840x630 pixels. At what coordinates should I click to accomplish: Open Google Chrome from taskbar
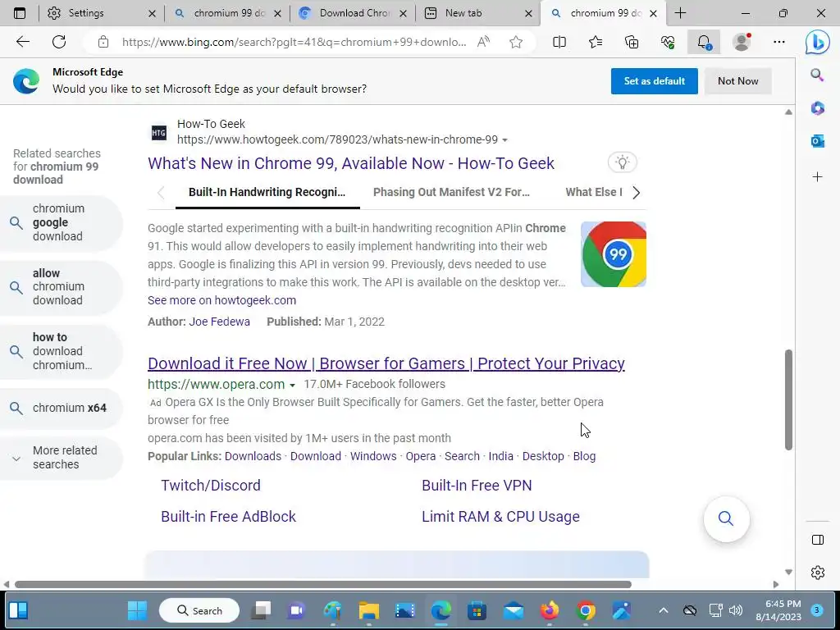tap(586, 610)
